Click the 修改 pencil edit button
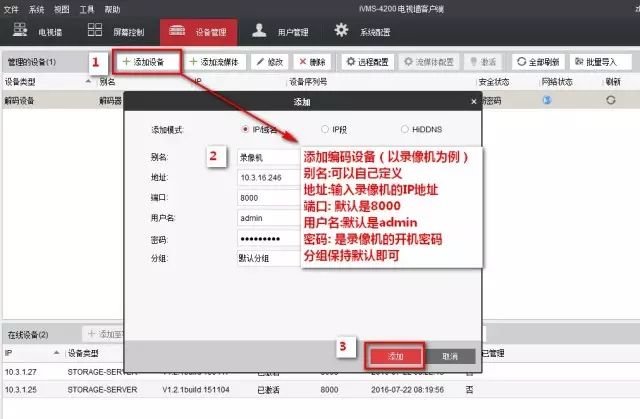The height and width of the screenshot is (419, 640). [x=271, y=61]
